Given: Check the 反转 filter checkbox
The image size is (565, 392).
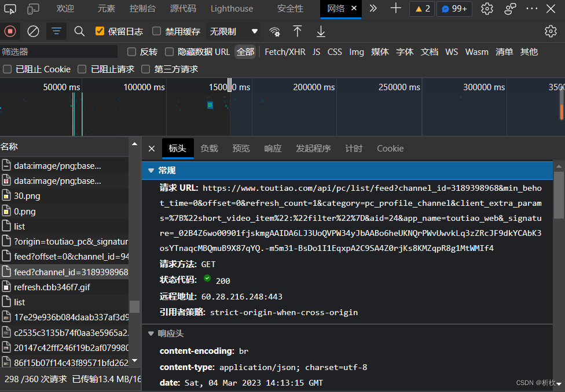Looking at the screenshot, I should (x=132, y=52).
